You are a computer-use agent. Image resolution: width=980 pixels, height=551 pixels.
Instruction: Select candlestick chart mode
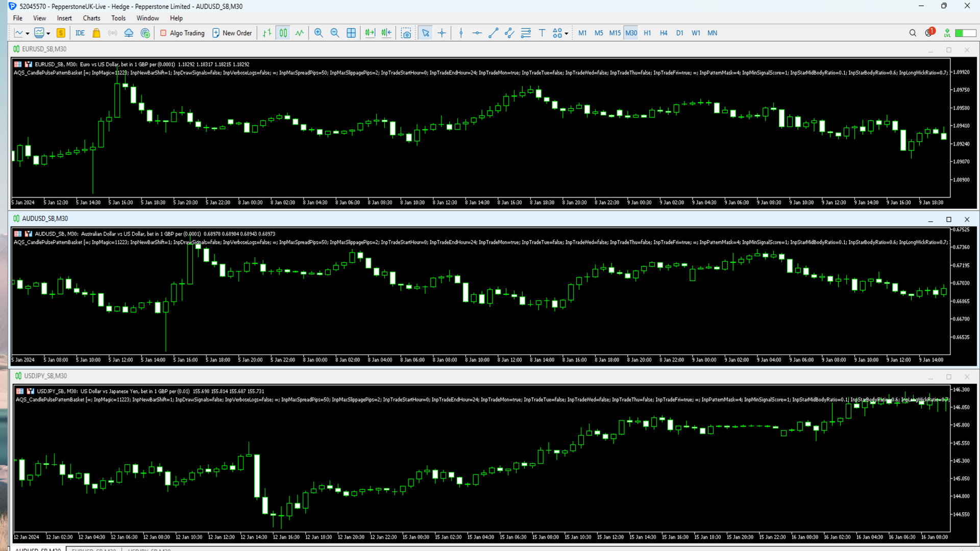283,33
